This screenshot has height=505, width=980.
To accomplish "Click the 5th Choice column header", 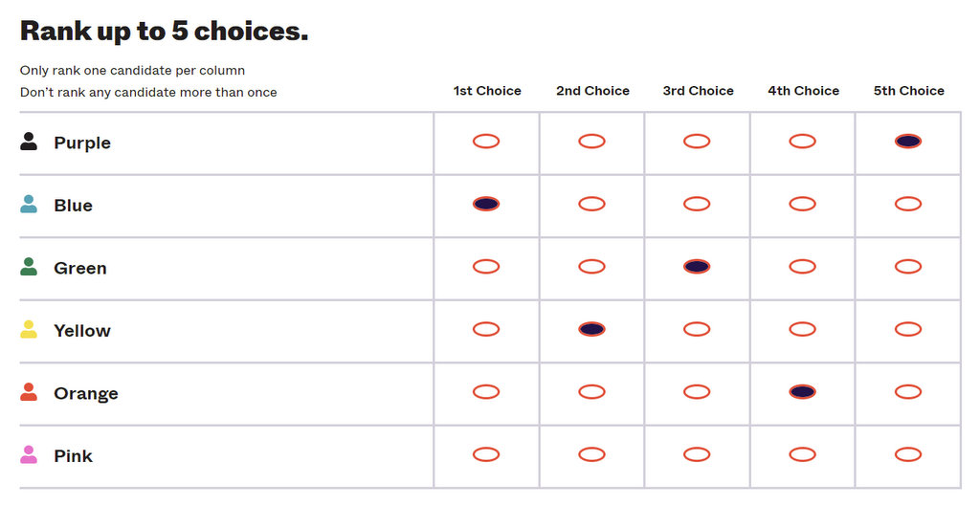I will click(908, 91).
